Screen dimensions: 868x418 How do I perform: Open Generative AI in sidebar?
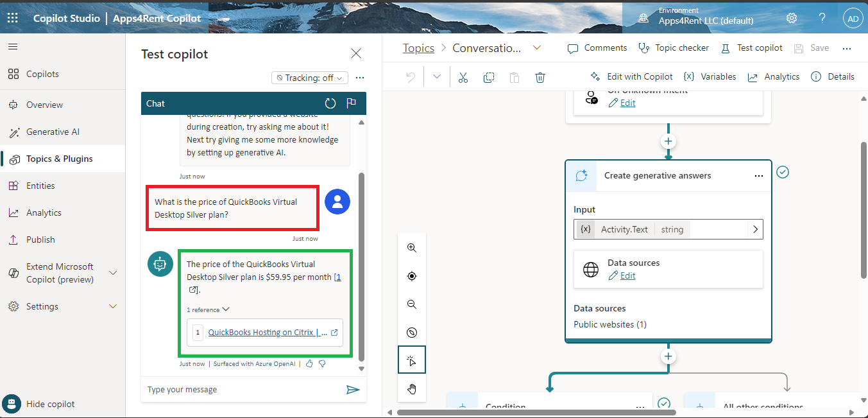point(53,132)
